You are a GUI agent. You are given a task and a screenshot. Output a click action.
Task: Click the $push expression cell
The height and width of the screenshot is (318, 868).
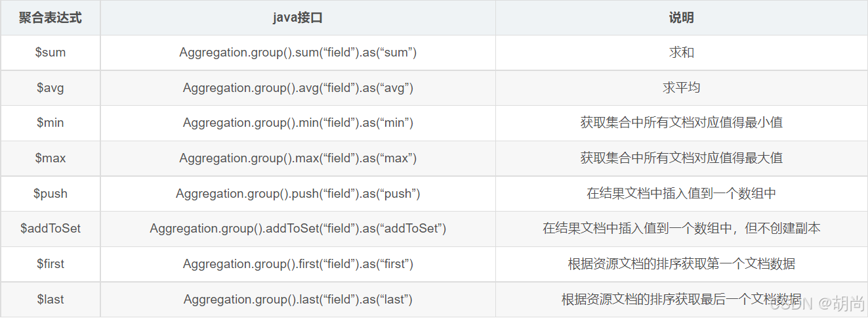(x=51, y=194)
